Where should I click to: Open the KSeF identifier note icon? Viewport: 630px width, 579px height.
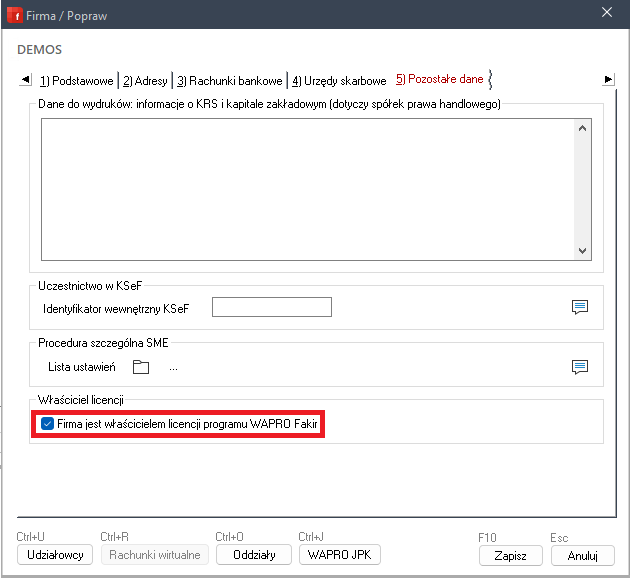[x=579, y=307]
